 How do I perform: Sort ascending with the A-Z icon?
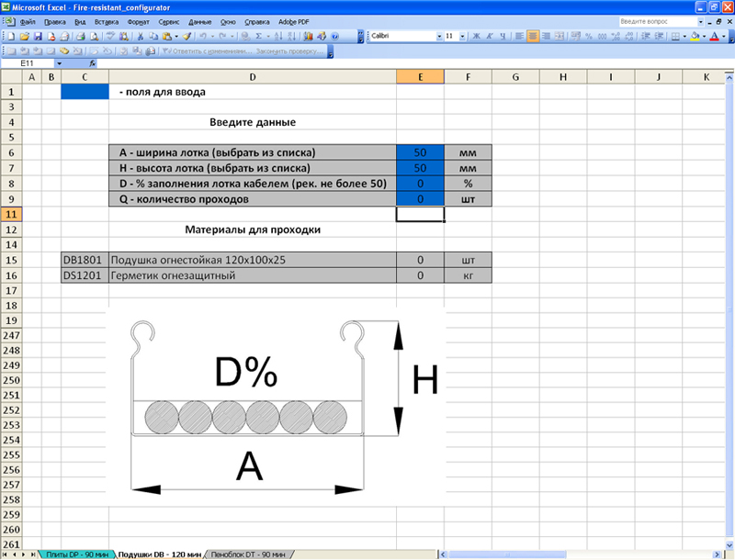tap(278, 36)
